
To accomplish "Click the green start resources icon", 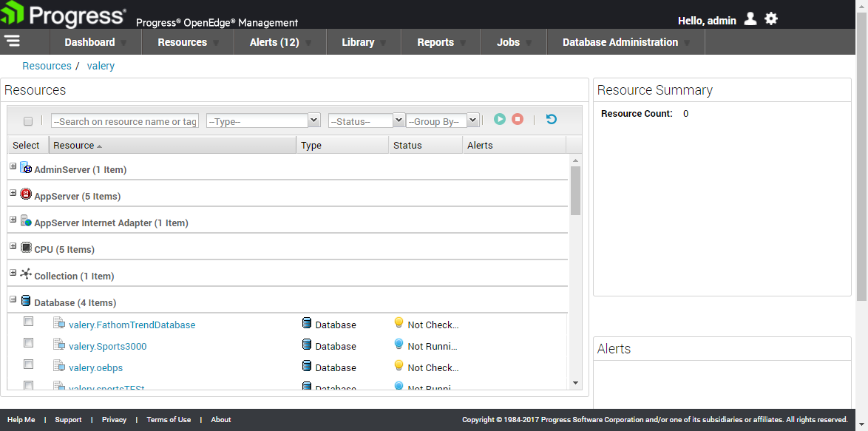I will click(500, 119).
